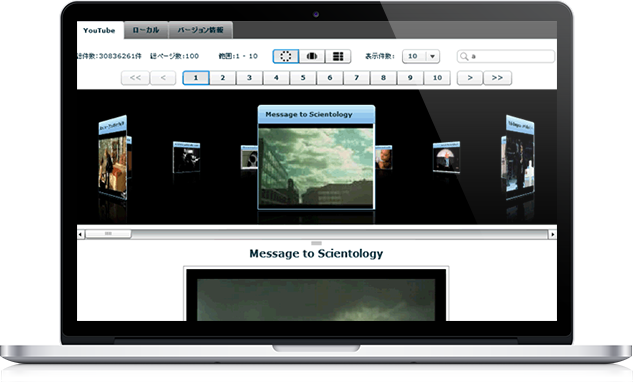This screenshot has width=633, height=382.
Task: Go to next page with > button
Action: point(470,78)
